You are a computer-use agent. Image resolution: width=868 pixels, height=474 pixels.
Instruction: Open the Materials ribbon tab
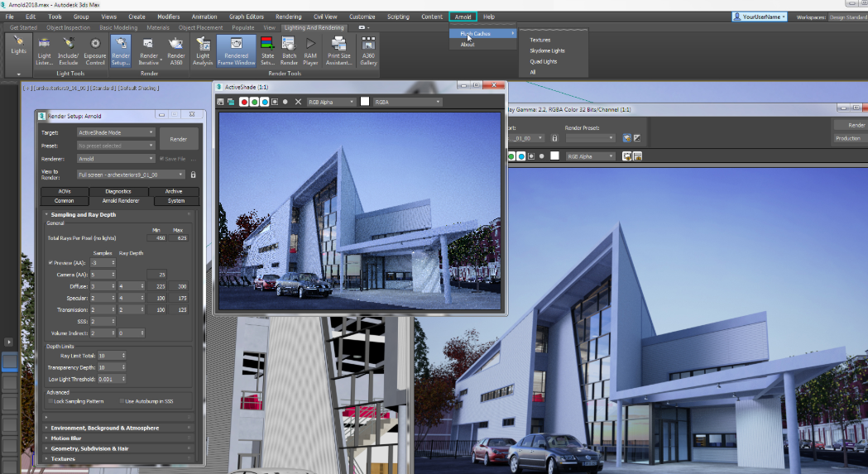(158, 27)
